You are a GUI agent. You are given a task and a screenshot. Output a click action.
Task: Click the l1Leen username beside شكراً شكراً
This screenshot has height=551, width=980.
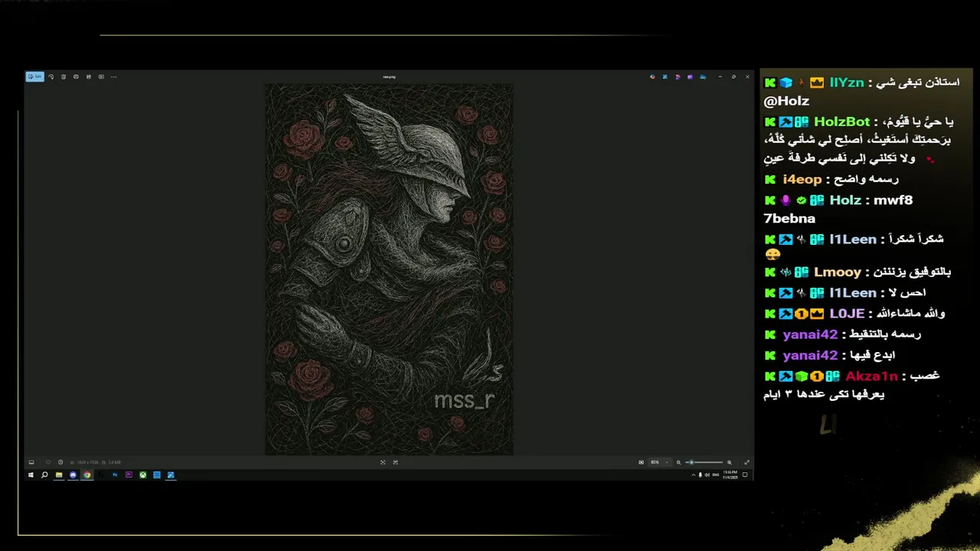(x=853, y=239)
